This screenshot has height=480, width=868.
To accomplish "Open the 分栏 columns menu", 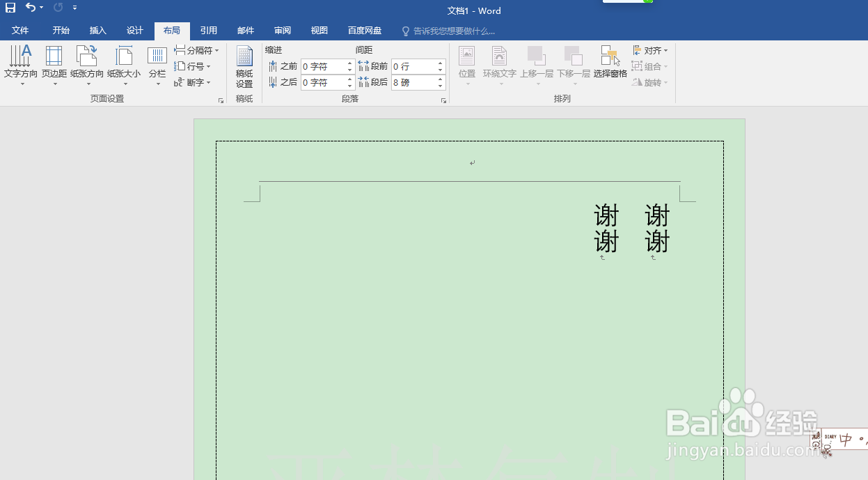I will 157,66.
